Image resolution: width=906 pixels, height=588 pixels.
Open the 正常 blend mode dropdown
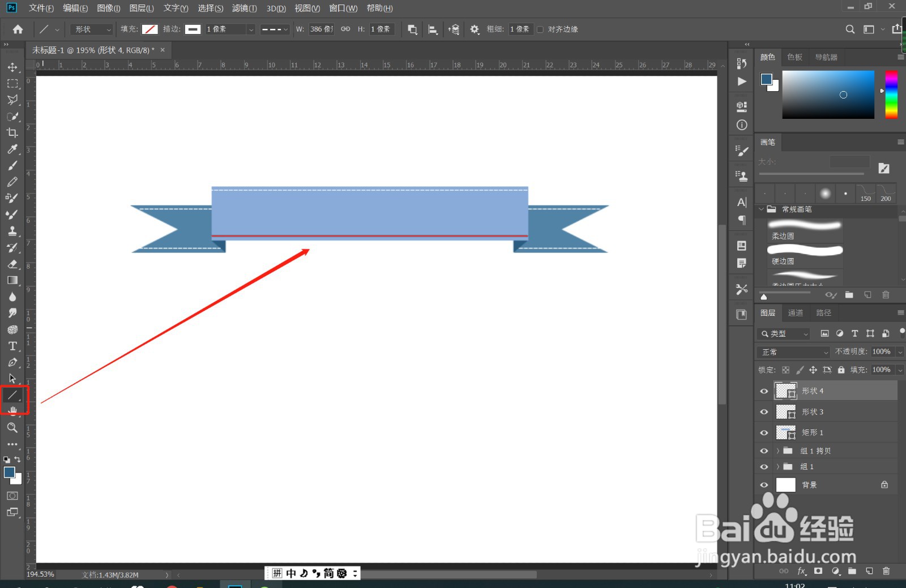click(793, 352)
